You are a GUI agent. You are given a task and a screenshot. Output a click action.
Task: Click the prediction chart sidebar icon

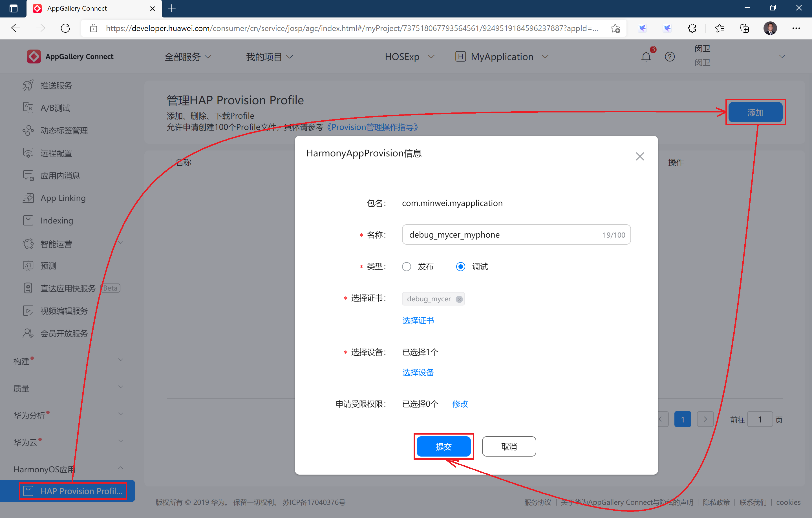click(x=28, y=265)
